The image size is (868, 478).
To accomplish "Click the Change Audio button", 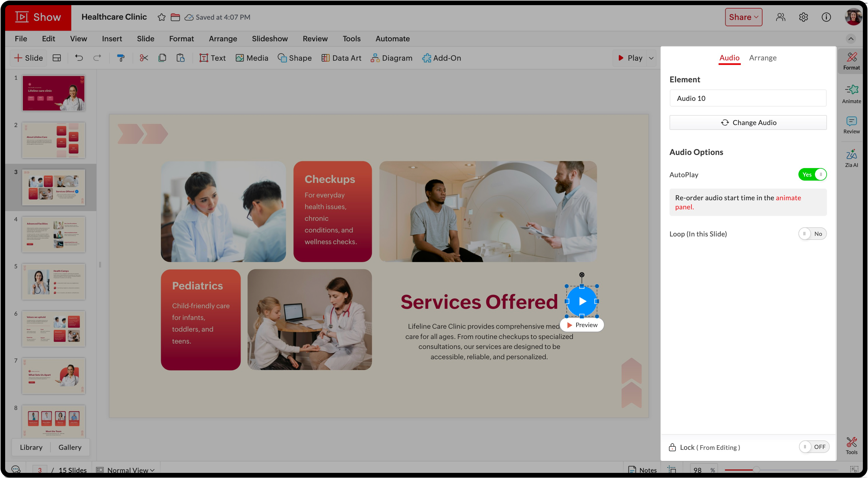I will pos(748,122).
